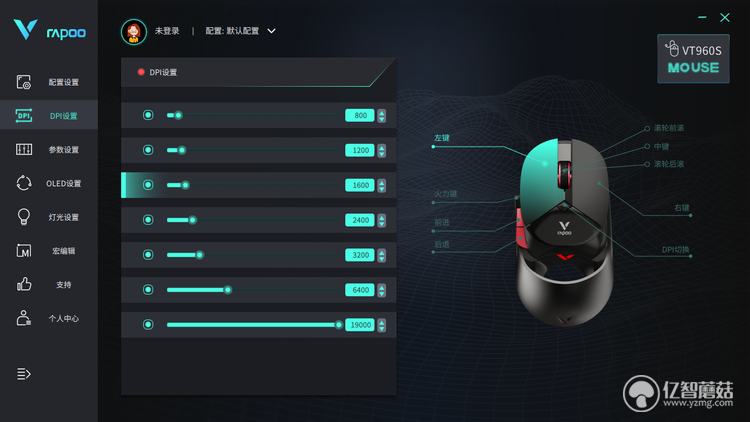
Task: Expand the 默认配置 profile dropdown
Action: click(x=271, y=31)
